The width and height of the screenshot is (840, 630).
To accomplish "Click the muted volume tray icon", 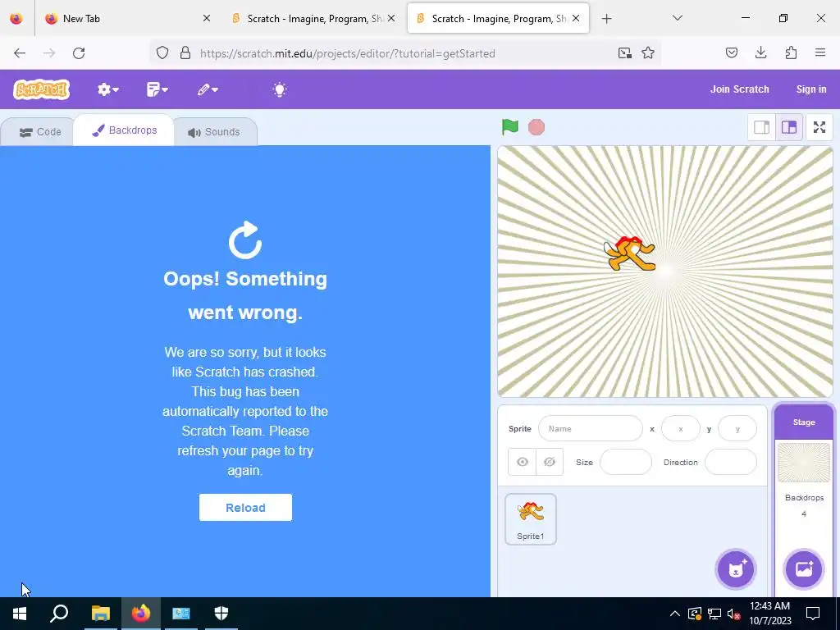I will tap(733, 614).
